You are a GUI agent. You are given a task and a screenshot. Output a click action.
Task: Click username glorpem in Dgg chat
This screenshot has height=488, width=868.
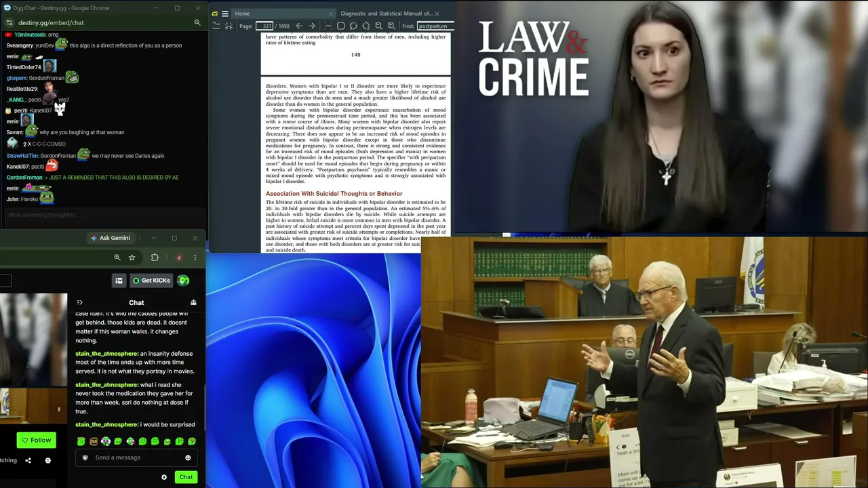pyautogui.click(x=16, y=78)
